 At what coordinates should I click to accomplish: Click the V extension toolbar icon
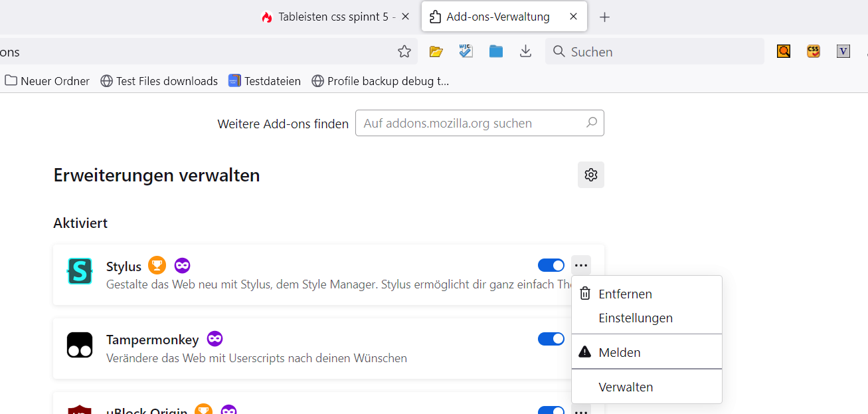click(x=843, y=51)
